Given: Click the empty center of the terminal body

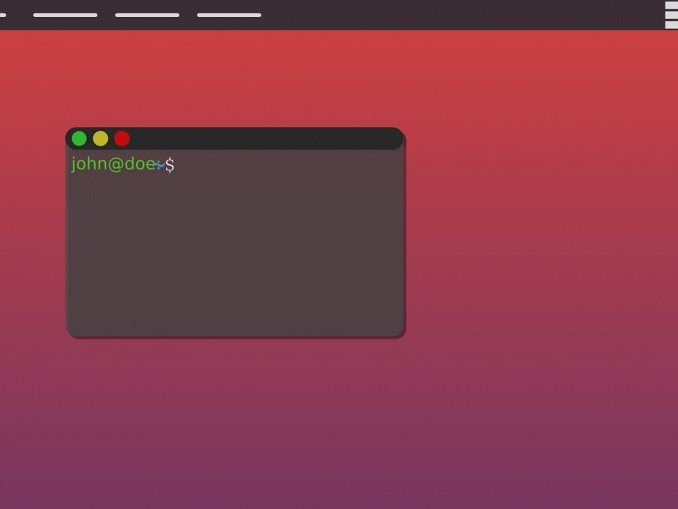Looking at the screenshot, I should point(235,250).
